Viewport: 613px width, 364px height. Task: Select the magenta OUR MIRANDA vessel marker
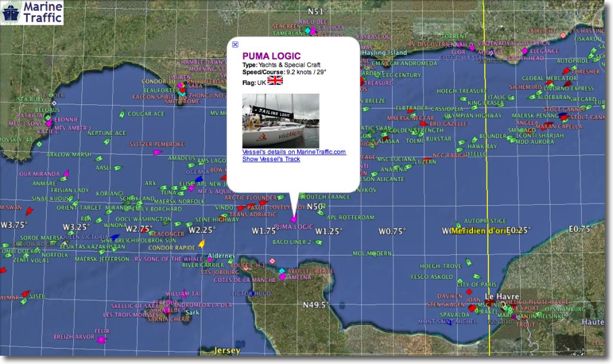tap(66, 174)
